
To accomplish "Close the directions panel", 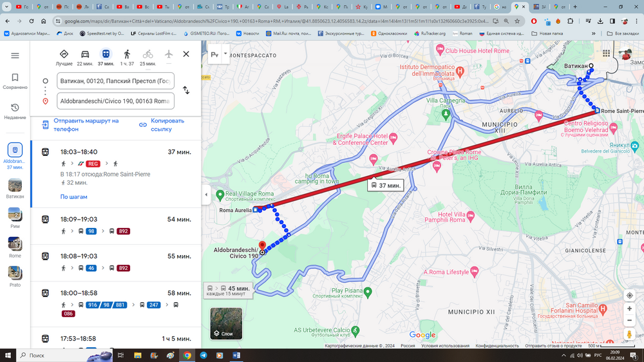I will click(186, 54).
